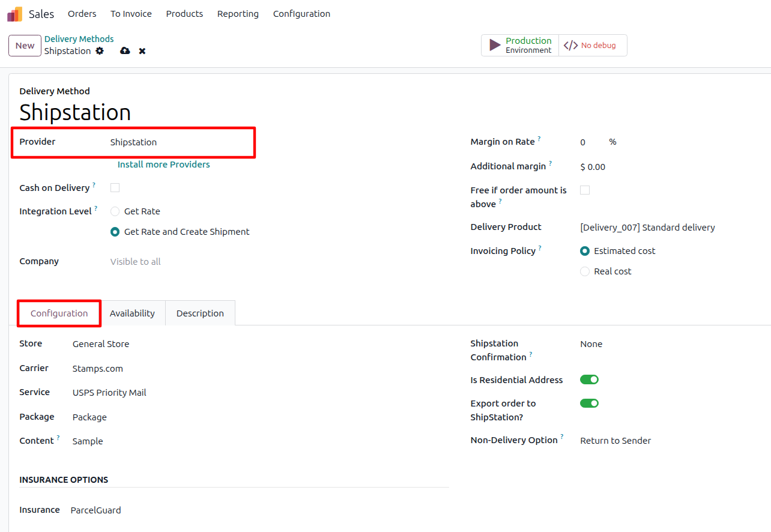
Task: Open the top Configuration menu
Action: [x=301, y=14]
